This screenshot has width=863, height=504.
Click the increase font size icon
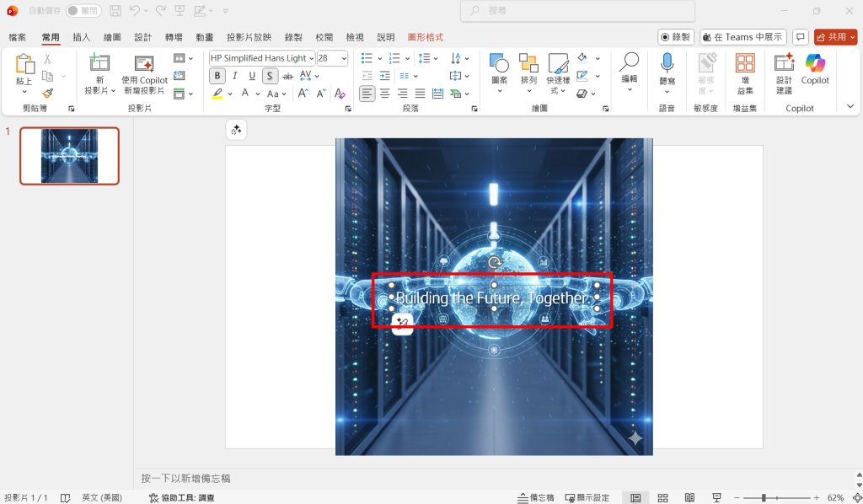(x=303, y=94)
